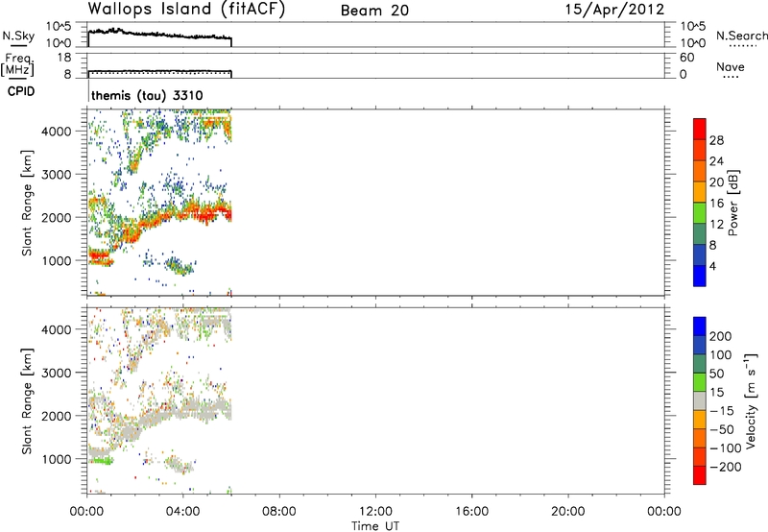Click the "12:00" time axis label
Screen dimensions: 768x532
click(x=375, y=512)
